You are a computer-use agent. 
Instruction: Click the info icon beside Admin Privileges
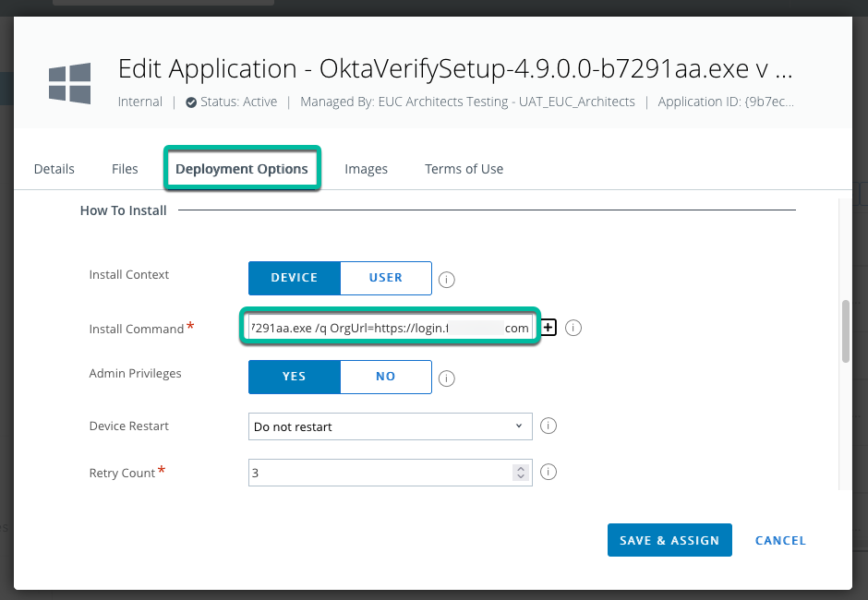point(447,378)
